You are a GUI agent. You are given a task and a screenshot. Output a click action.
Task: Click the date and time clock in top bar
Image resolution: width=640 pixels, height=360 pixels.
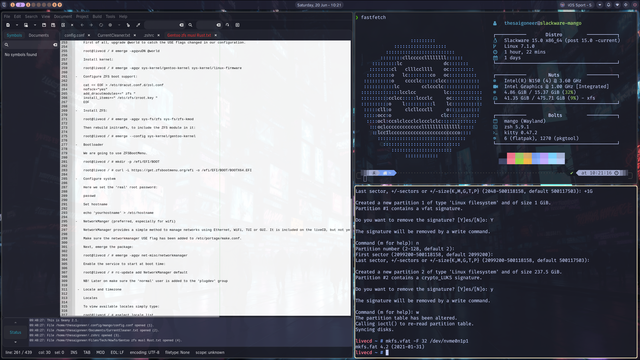tap(319, 5)
